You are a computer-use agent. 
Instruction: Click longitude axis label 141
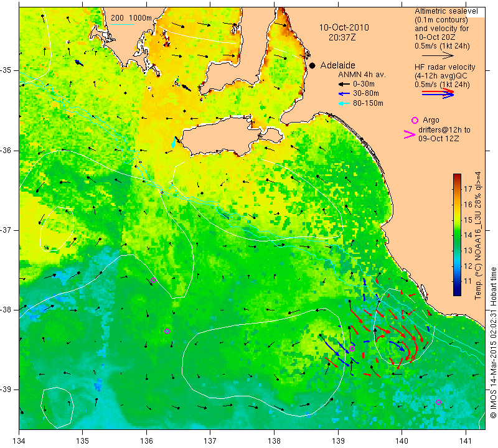click(x=466, y=441)
